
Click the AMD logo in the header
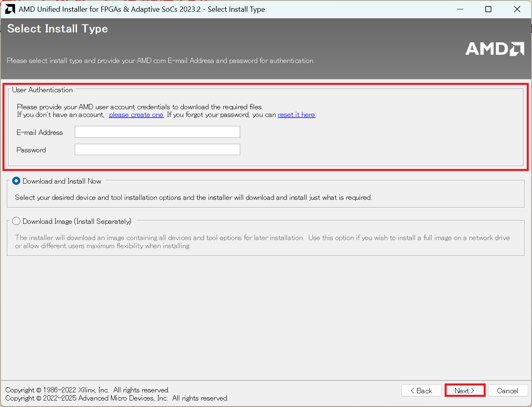(495, 49)
